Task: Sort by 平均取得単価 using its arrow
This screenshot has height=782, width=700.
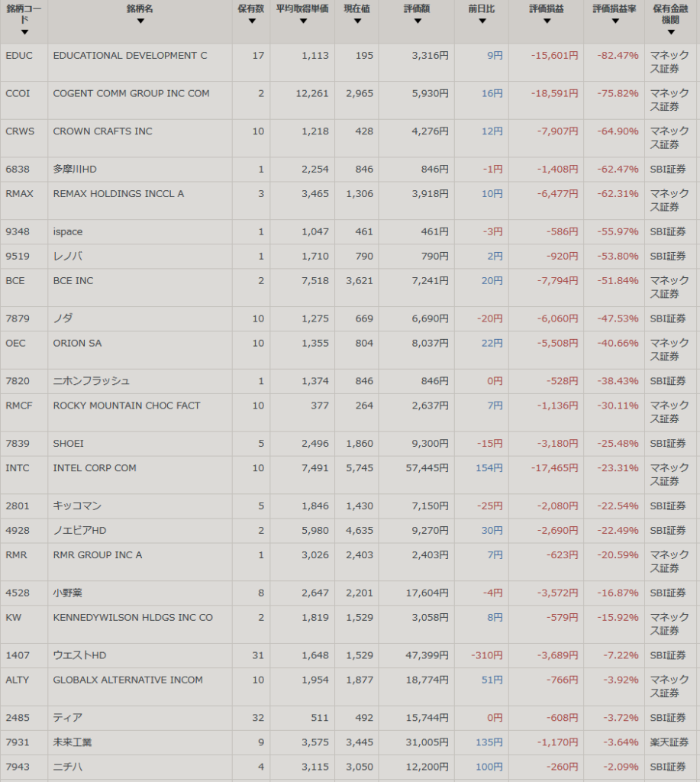Action: [x=302, y=21]
